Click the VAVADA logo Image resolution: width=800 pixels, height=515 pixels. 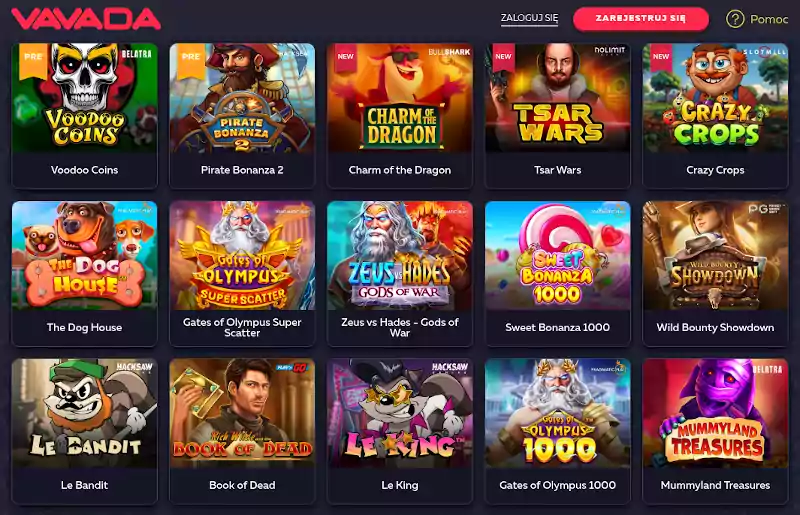pyautogui.click(x=86, y=19)
